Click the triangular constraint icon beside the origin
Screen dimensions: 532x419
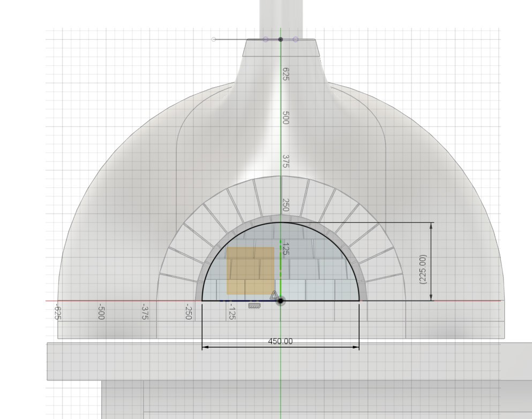(274, 295)
